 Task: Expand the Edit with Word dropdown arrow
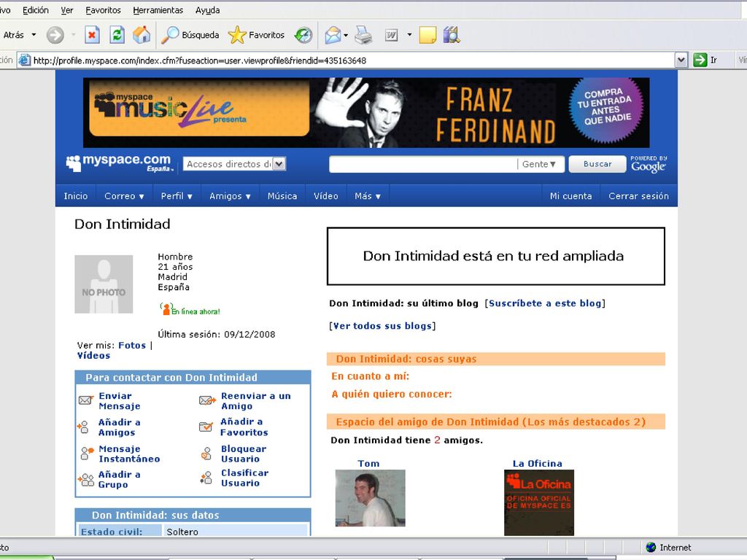click(x=409, y=35)
